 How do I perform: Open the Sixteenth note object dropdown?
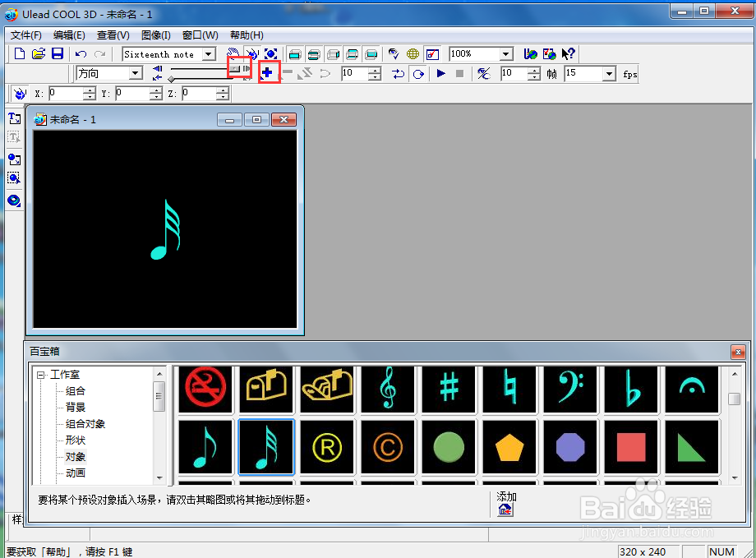pyautogui.click(x=209, y=54)
